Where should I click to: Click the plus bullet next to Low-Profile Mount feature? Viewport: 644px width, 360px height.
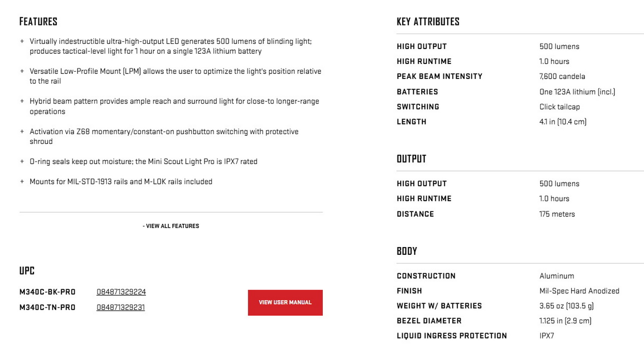point(22,71)
